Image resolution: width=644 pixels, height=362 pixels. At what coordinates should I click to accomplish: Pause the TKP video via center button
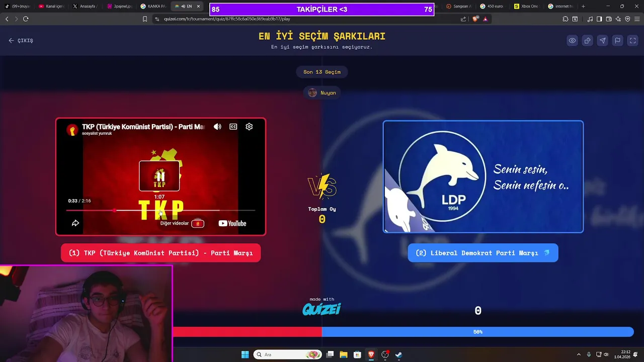tap(159, 176)
